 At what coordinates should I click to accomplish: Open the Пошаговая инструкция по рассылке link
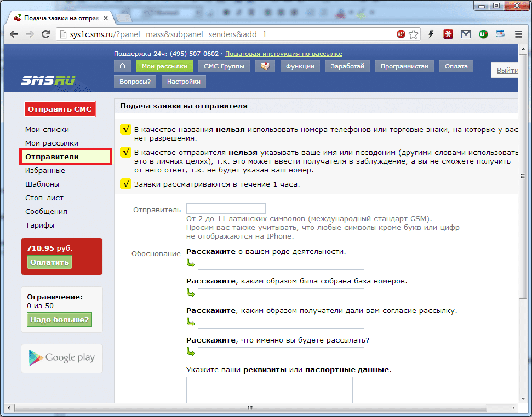click(283, 54)
